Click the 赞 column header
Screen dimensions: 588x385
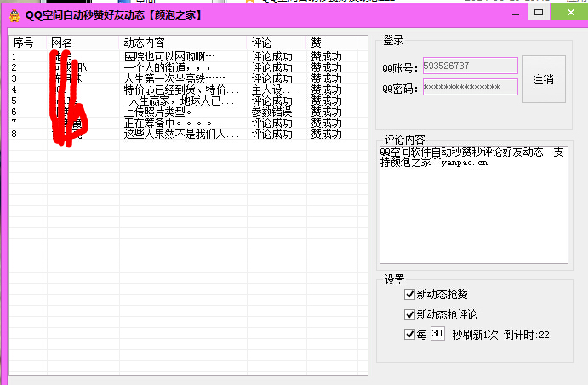(336, 43)
